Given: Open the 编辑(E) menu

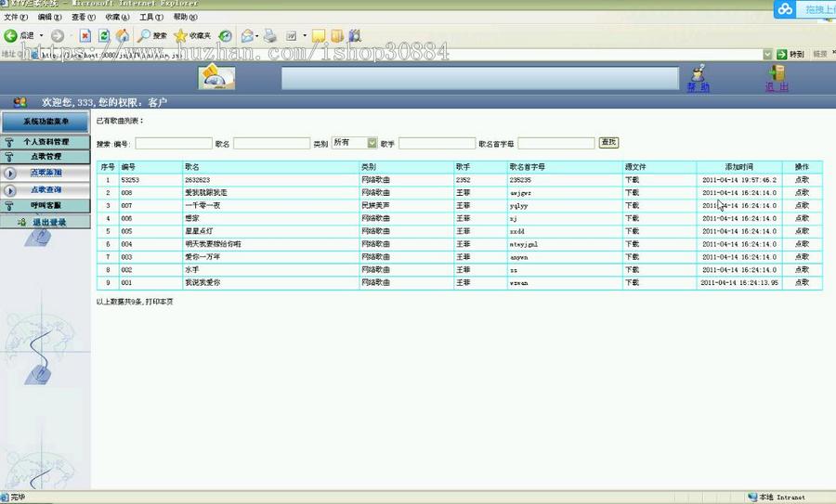Looking at the screenshot, I should pyautogui.click(x=49, y=17).
